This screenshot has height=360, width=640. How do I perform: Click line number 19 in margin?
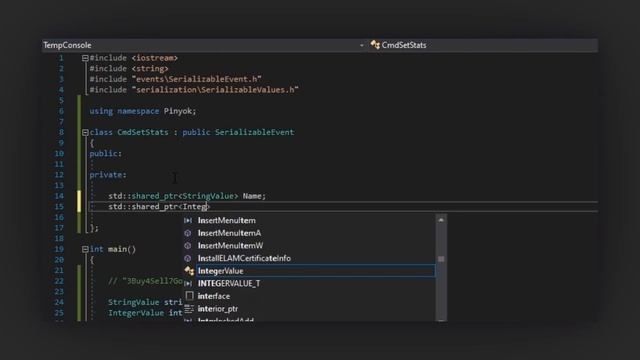(59, 249)
